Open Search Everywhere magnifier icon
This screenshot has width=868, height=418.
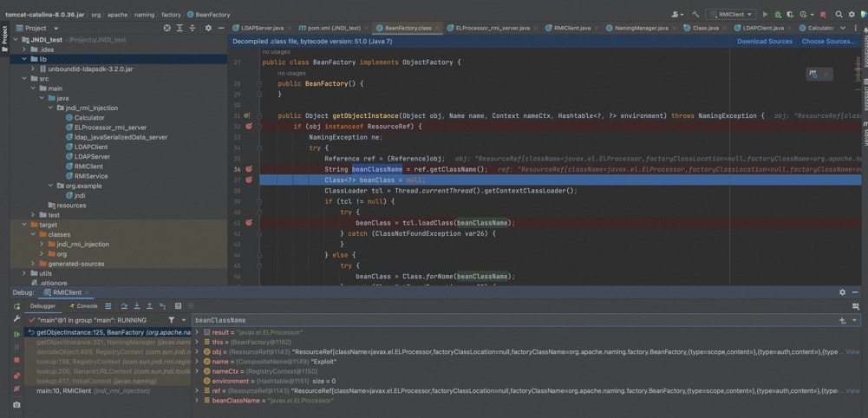pyautogui.click(x=839, y=15)
